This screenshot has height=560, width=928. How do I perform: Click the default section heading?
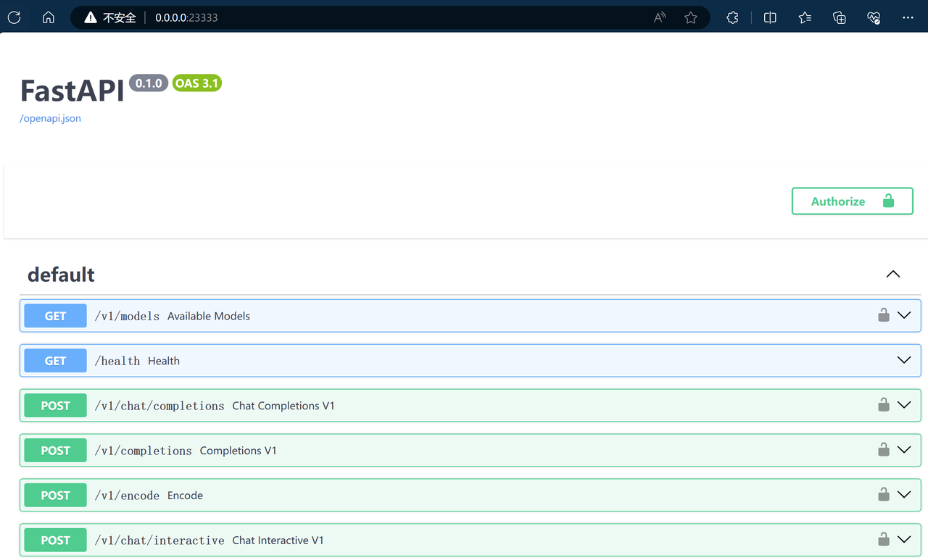61,275
